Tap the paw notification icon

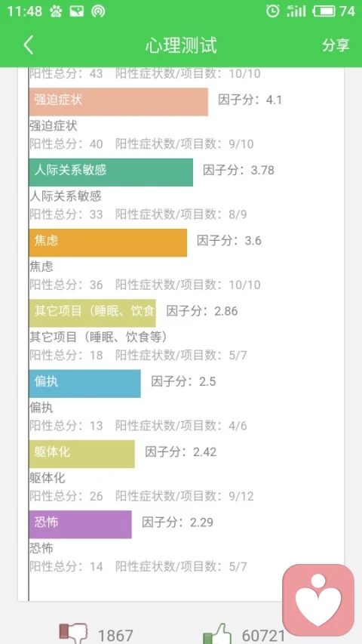(x=56, y=11)
